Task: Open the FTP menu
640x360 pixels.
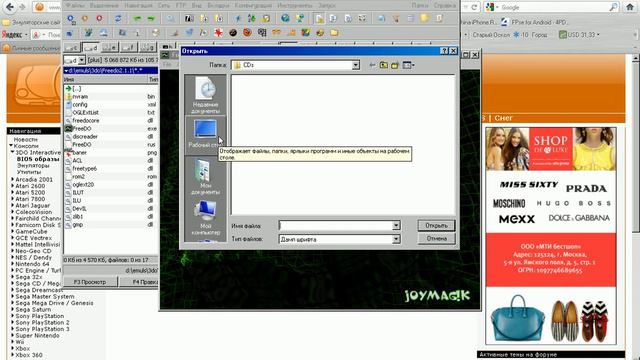Action: tap(180, 6)
